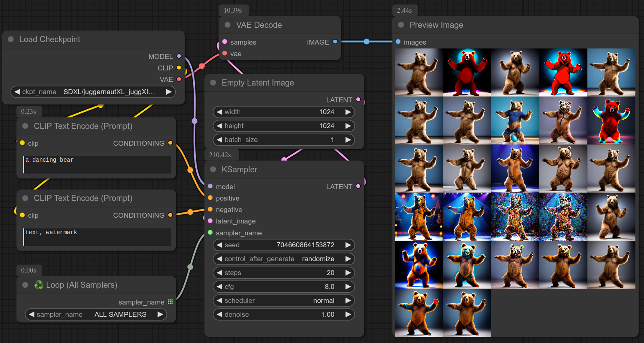Decrease the width value with left arrow
Image resolution: width=644 pixels, height=343 pixels.
click(220, 112)
